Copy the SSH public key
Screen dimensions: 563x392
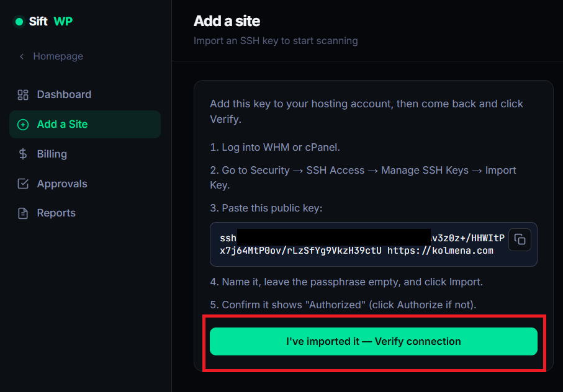(x=520, y=239)
